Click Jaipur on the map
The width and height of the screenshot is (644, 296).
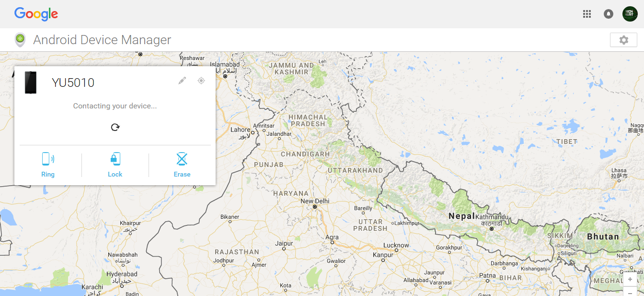(284, 244)
